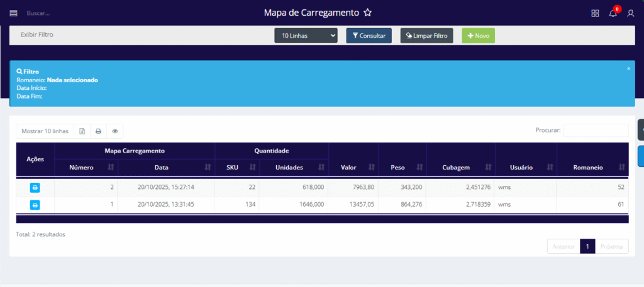
Task: Open the 10 Linhas dropdown
Action: pos(306,36)
